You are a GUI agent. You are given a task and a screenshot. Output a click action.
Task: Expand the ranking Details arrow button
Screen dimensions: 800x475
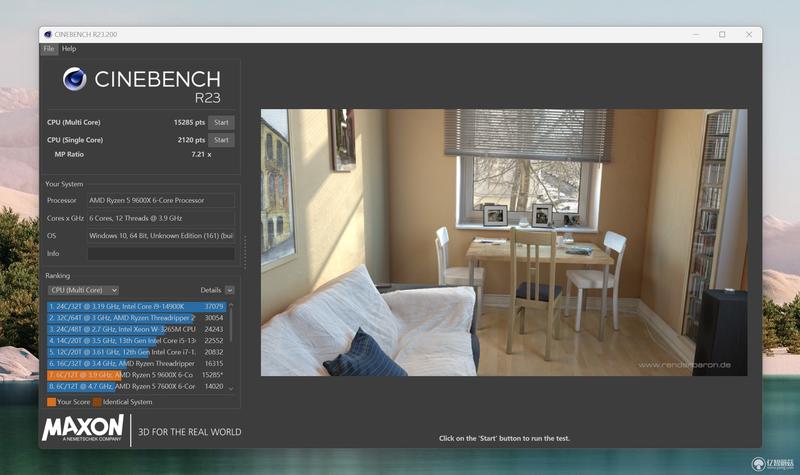point(230,290)
